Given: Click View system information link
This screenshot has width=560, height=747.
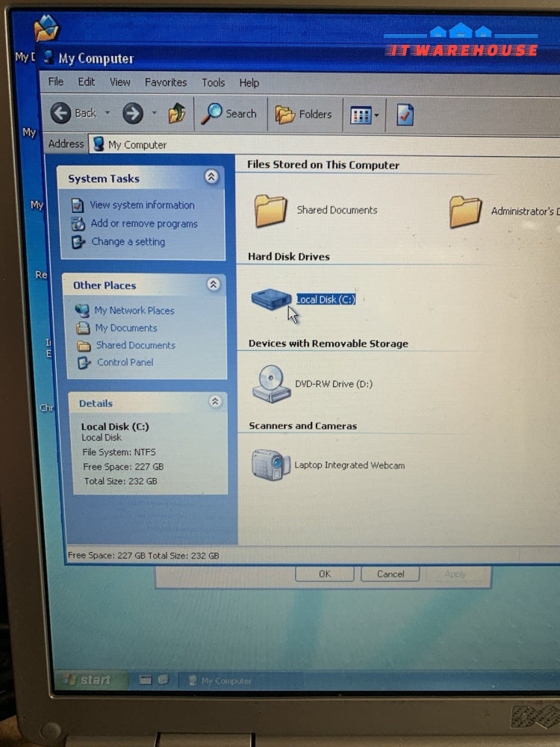Looking at the screenshot, I should pyautogui.click(x=142, y=205).
